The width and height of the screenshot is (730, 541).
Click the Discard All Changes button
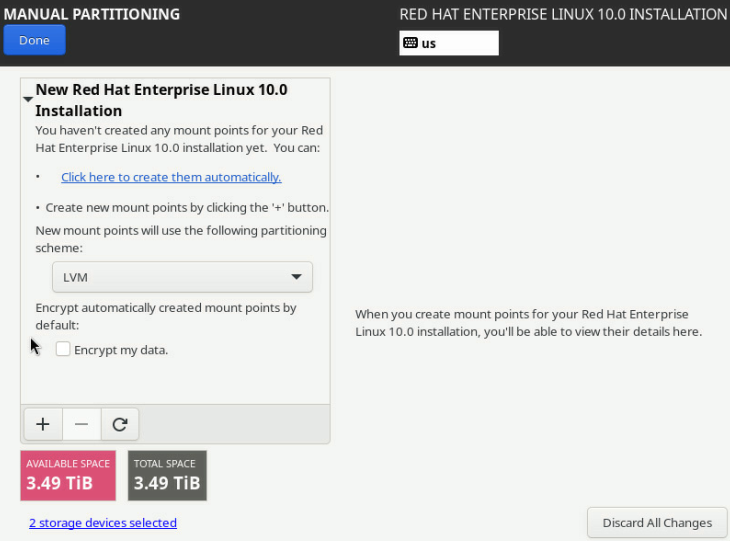[656, 522]
